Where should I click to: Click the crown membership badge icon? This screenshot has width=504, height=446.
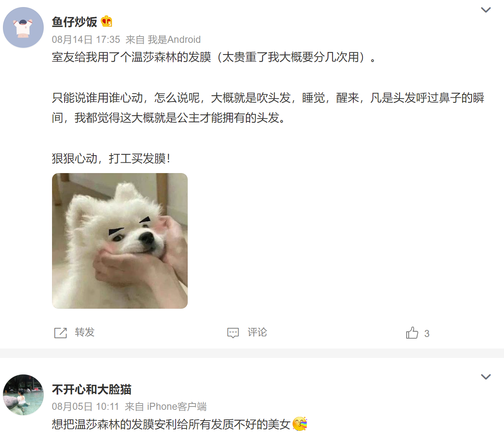pyautogui.click(x=107, y=21)
